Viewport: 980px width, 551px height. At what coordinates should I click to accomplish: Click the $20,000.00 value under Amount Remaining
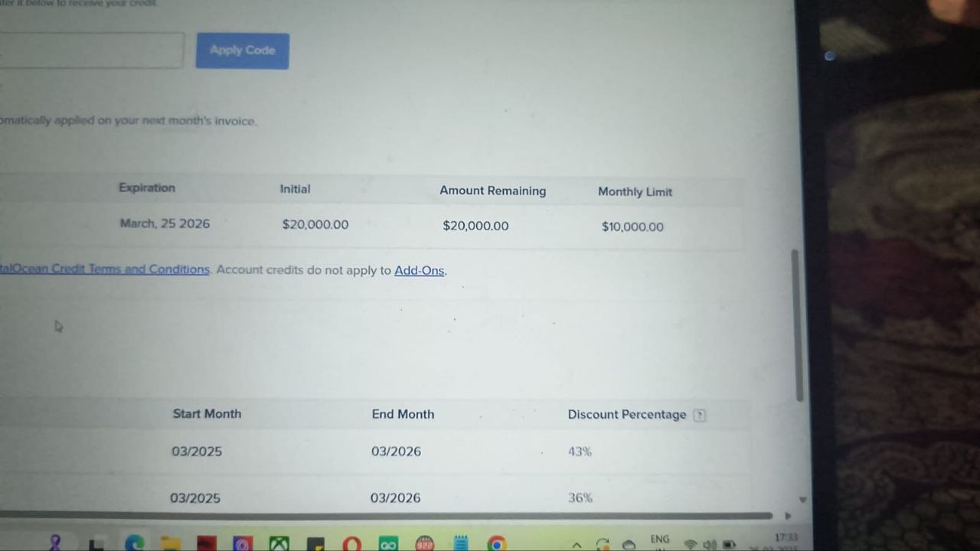click(475, 226)
